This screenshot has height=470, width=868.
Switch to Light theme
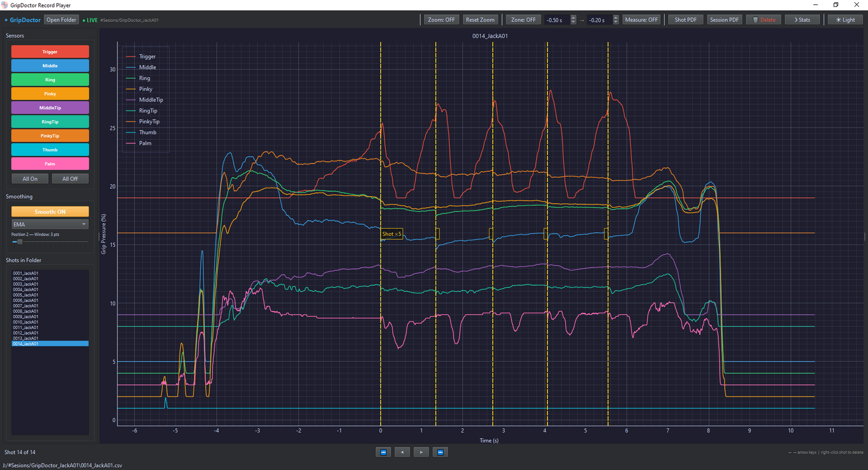(x=845, y=20)
